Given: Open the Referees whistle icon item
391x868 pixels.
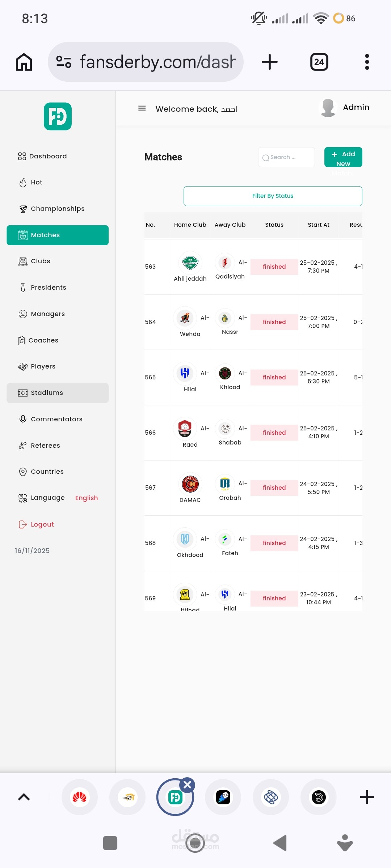Looking at the screenshot, I should pos(23,446).
